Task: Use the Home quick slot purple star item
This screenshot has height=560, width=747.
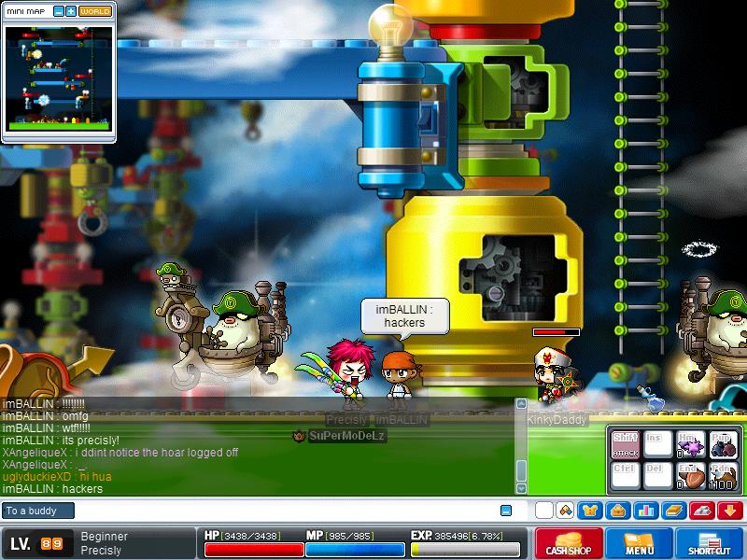Action: [690, 445]
